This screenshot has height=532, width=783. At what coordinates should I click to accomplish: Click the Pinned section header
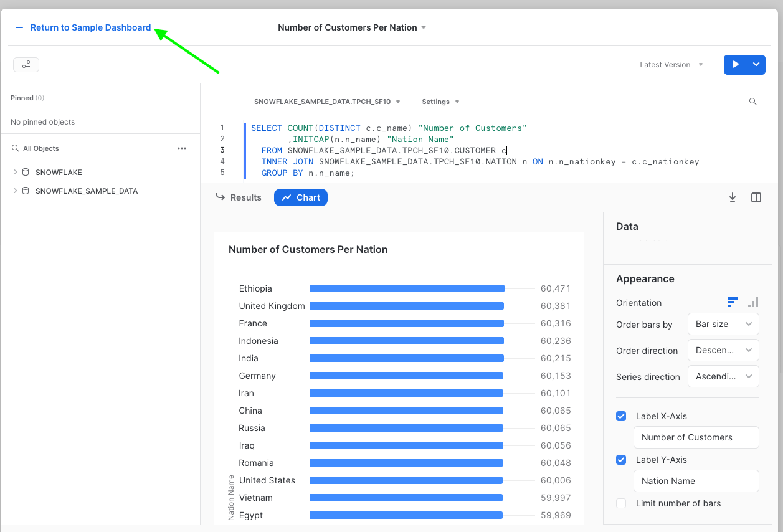click(x=27, y=98)
